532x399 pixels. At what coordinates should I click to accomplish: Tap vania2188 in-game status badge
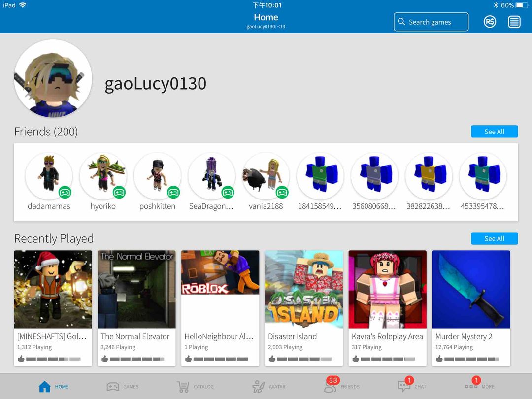282,193
